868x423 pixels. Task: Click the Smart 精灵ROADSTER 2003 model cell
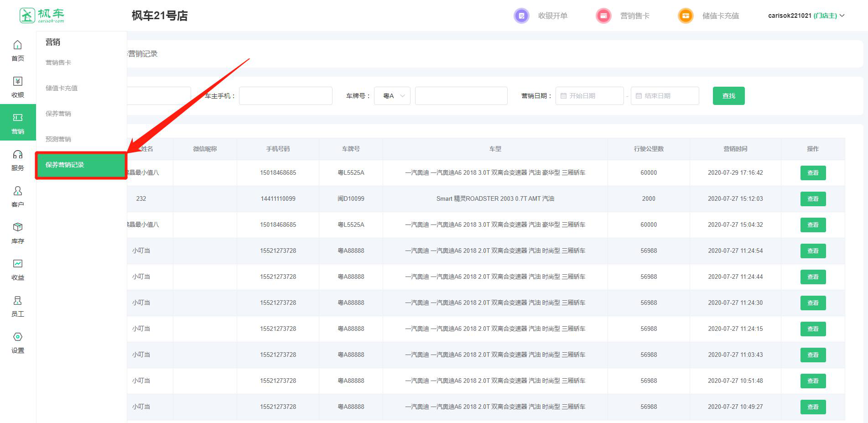coord(495,198)
